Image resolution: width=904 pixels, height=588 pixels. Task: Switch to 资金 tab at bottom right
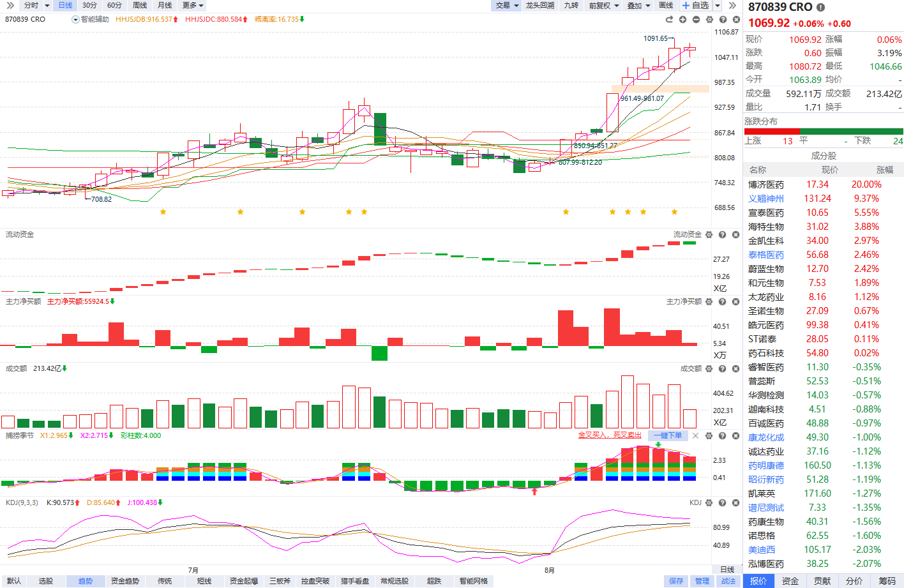click(790, 581)
